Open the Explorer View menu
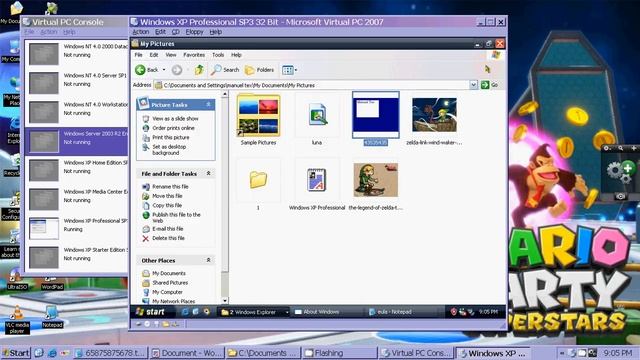 [x=171, y=55]
